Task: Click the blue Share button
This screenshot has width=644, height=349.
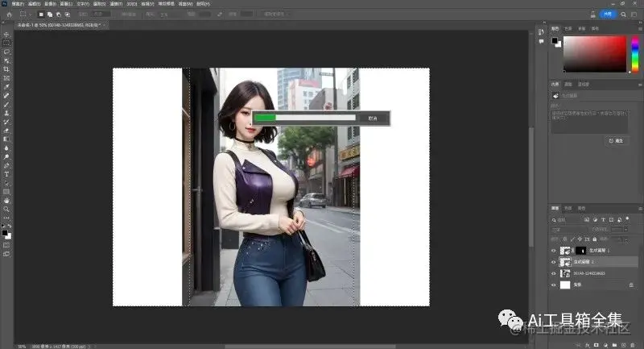Action: [x=609, y=15]
